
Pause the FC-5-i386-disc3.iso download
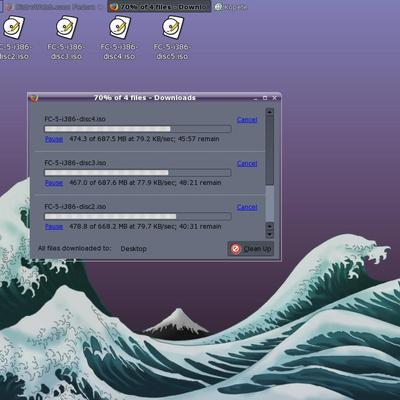click(54, 183)
